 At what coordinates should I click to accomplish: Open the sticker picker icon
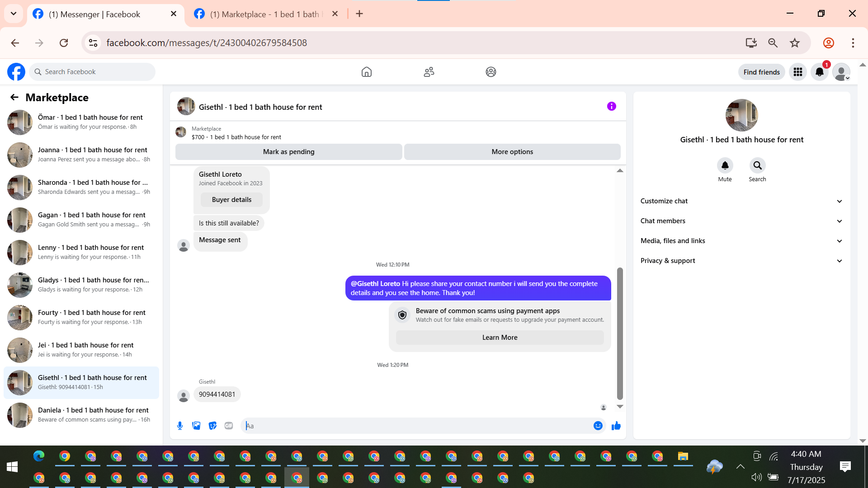pos(212,426)
